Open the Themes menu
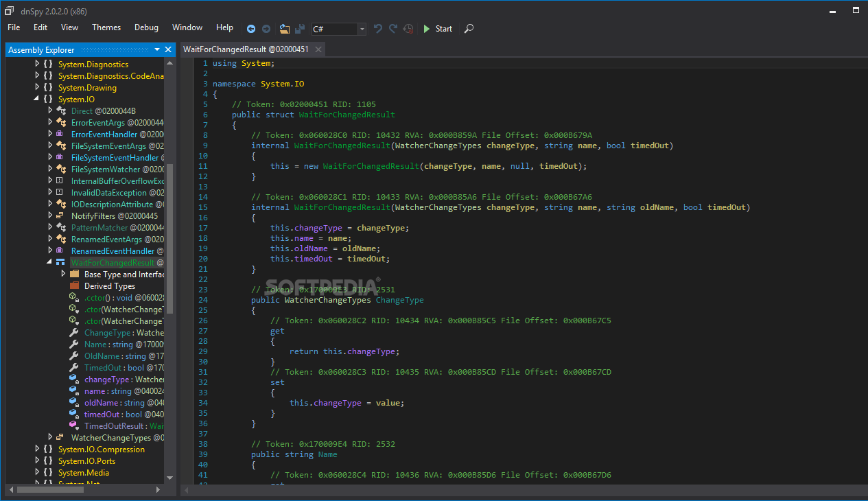The image size is (868, 501). (106, 28)
